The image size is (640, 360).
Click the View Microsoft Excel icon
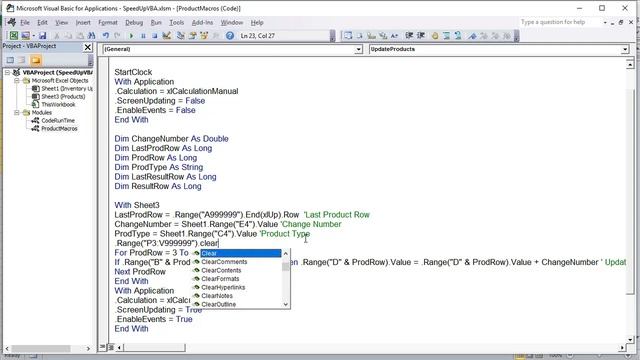point(14,36)
